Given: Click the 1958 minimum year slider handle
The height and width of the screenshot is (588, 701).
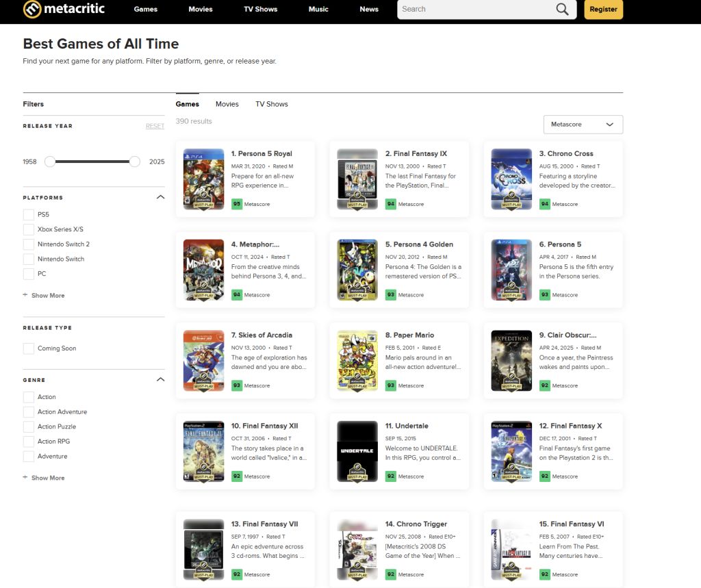Looking at the screenshot, I should click(50, 162).
